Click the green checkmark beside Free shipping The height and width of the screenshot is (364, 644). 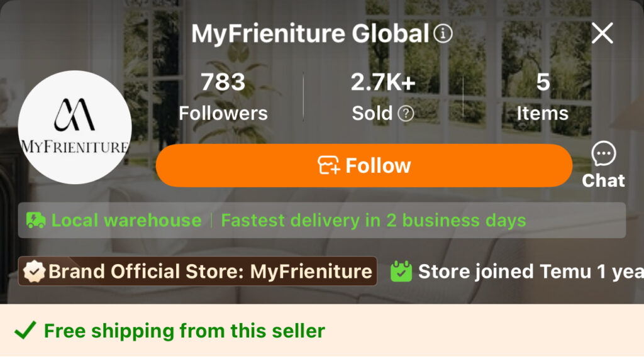click(x=25, y=331)
